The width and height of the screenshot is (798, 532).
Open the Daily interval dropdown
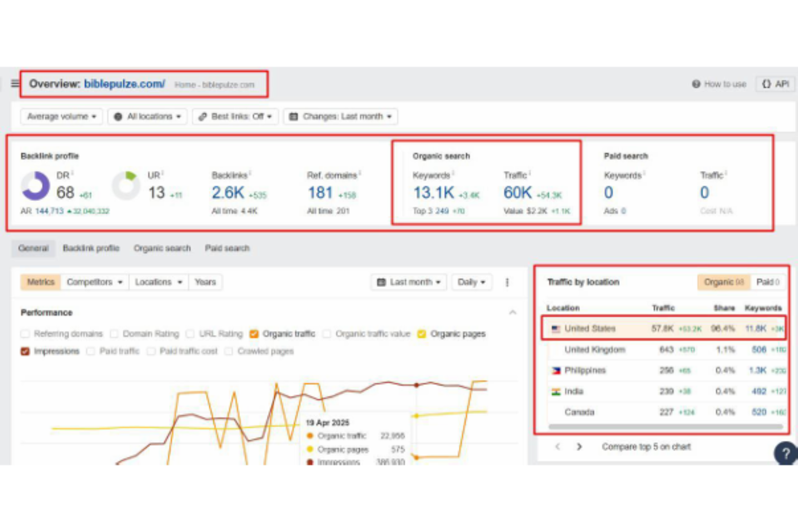pyautogui.click(x=471, y=282)
